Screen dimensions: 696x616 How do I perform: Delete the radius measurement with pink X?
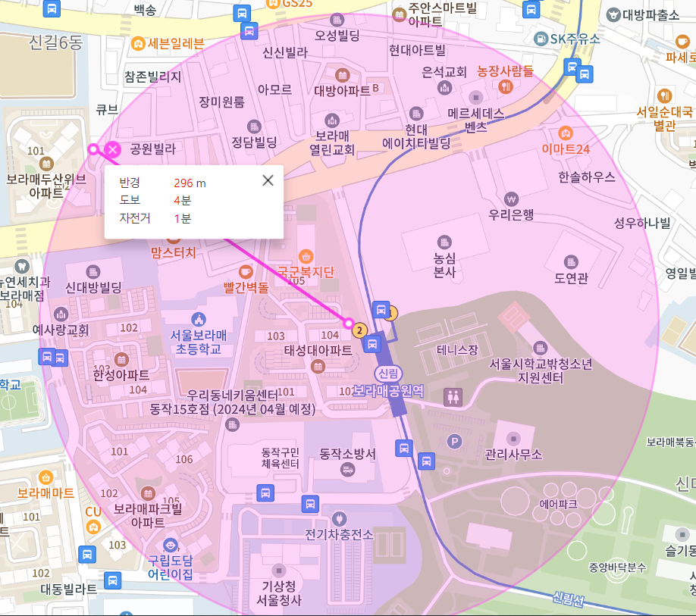(x=113, y=149)
